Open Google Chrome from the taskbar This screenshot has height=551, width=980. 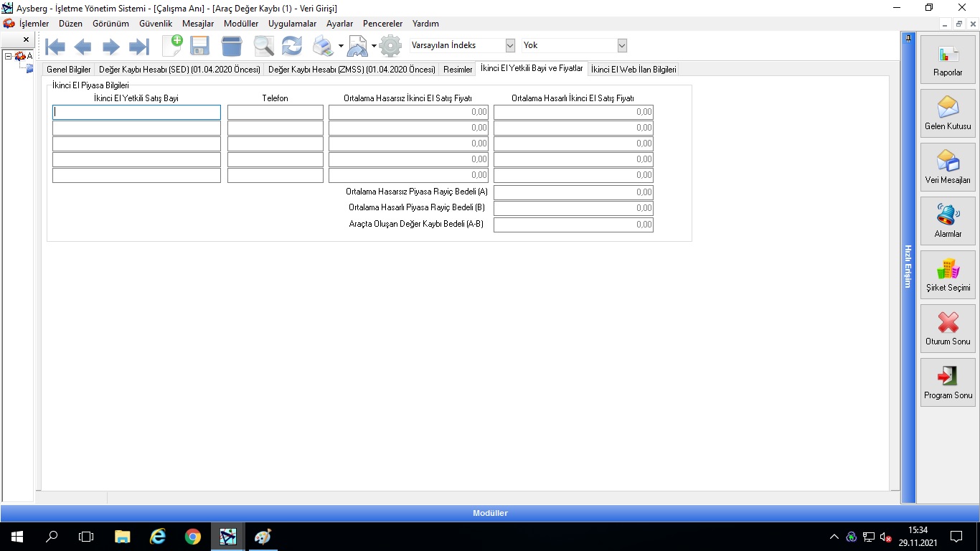coord(192,536)
